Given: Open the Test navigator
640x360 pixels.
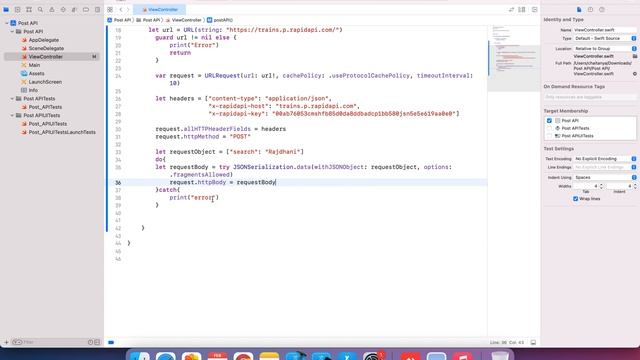Looking at the screenshot, I should pos(63,9).
